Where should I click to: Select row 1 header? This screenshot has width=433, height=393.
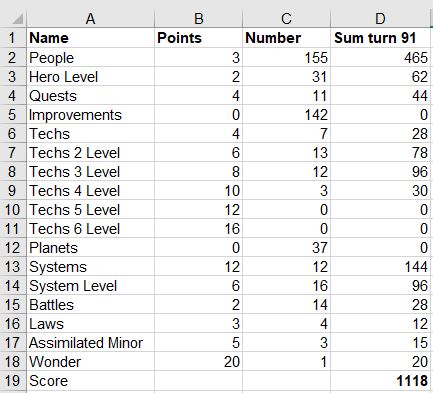[x=13, y=38]
